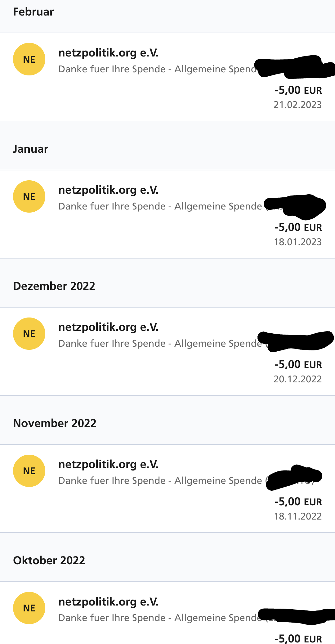This screenshot has height=644, width=335.
Task: Click the date 21.02.2023
Action: (297, 105)
